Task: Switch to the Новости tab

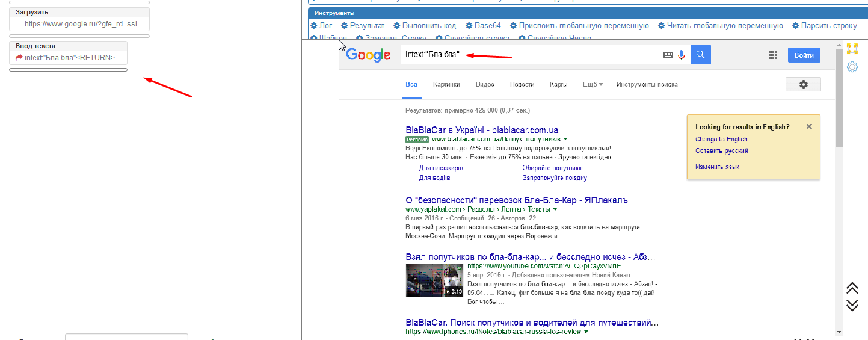Action: point(522,85)
